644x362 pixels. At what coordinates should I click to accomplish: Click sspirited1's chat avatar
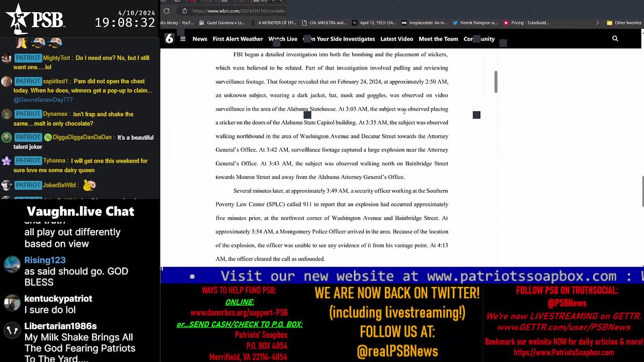click(x=6, y=82)
